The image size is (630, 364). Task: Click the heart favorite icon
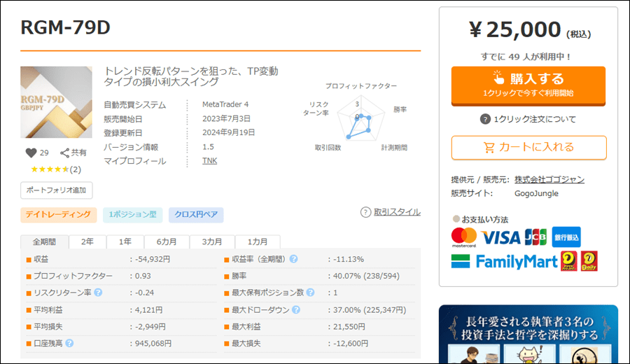pyautogui.click(x=31, y=153)
